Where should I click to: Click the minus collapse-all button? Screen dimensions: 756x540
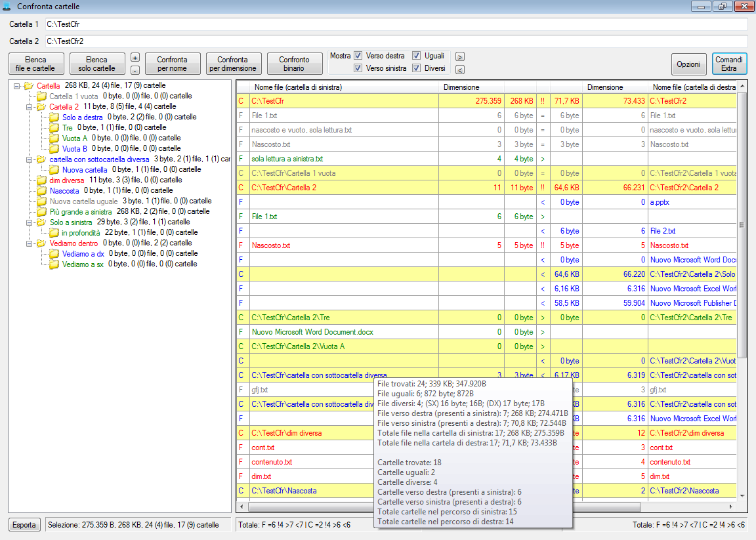[135, 70]
